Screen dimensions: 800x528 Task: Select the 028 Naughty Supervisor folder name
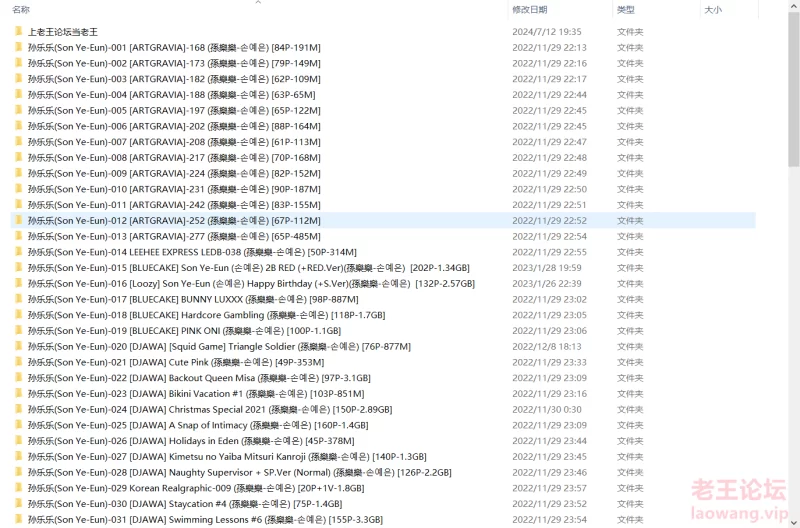point(240,472)
